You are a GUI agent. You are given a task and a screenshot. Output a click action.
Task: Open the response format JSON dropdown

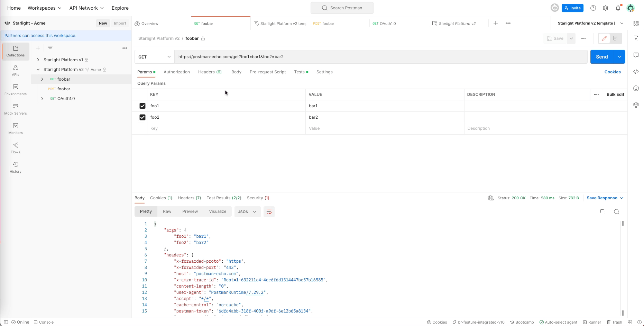coord(247,212)
